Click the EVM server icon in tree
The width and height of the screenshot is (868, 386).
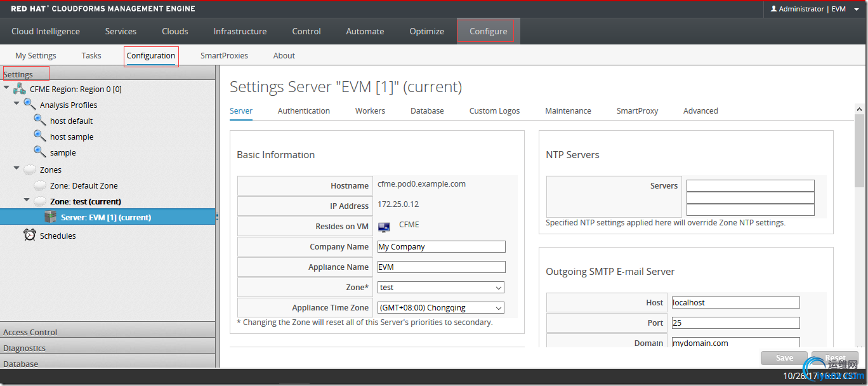tap(51, 217)
